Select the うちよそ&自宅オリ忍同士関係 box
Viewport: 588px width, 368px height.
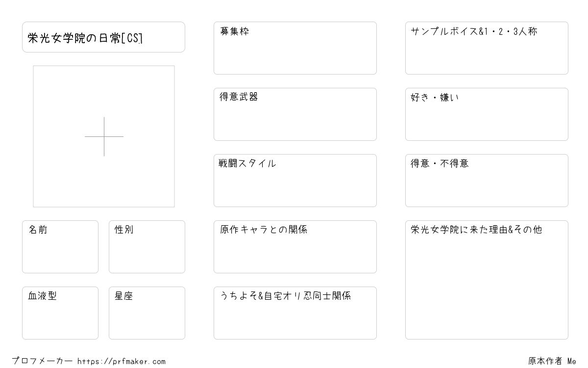pyautogui.click(x=295, y=313)
